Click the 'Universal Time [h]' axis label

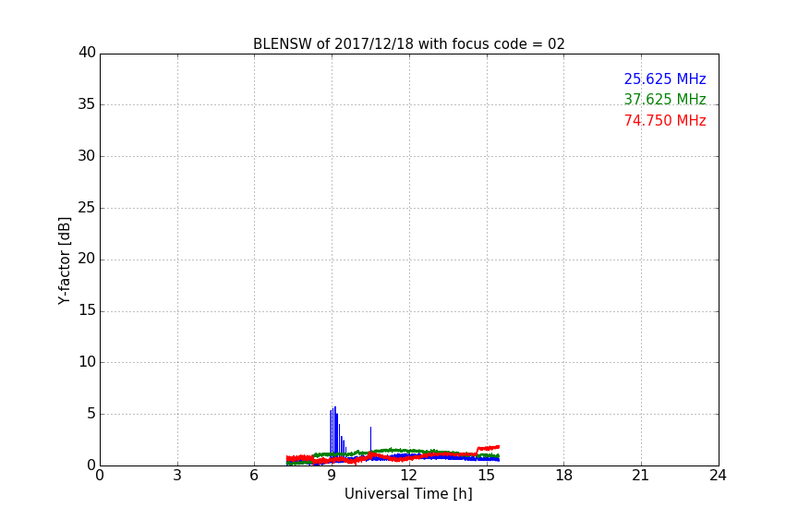[408, 494]
